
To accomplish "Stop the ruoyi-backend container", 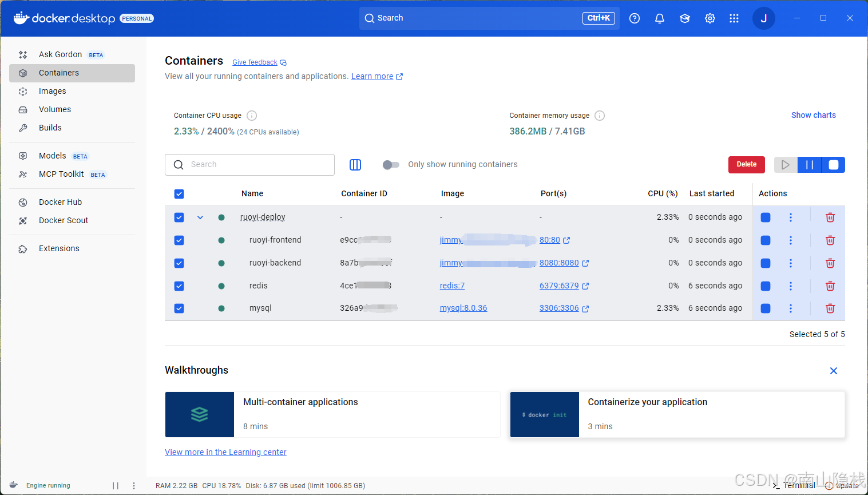I will coord(766,263).
